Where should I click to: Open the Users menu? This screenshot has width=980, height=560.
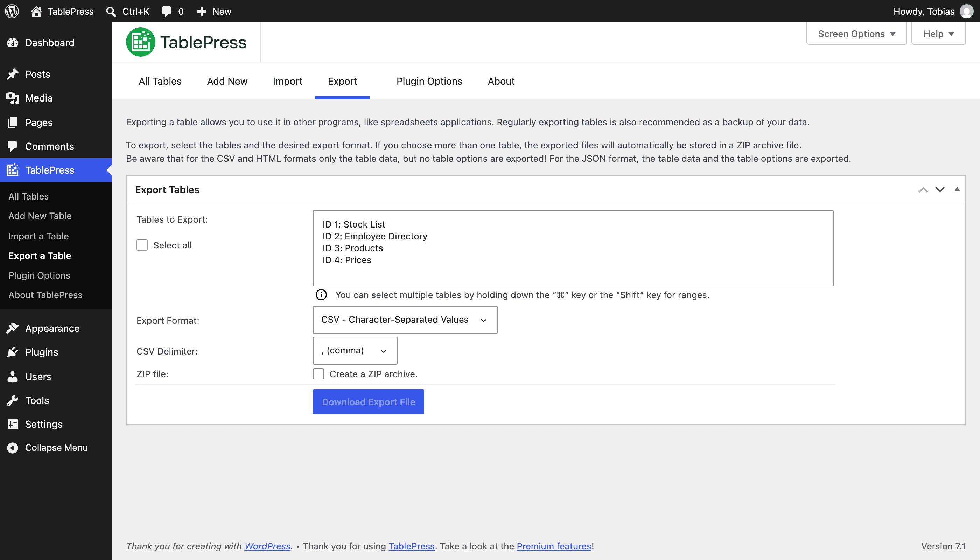click(x=56, y=376)
